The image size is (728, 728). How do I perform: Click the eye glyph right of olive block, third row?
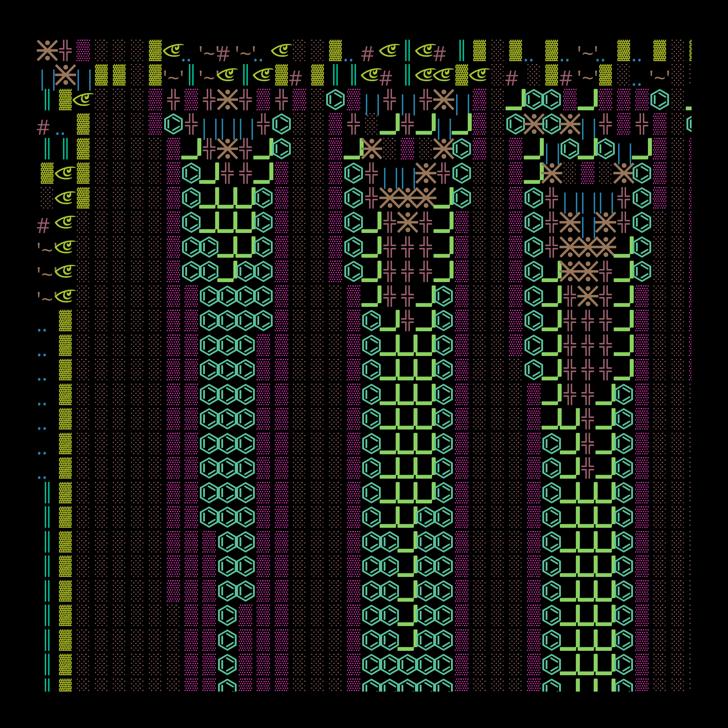click(83, 99)
